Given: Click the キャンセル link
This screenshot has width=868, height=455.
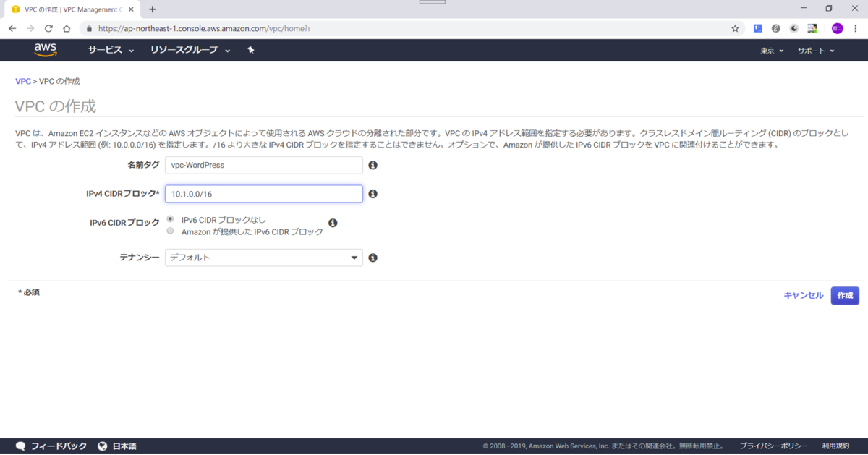Looking at the screenshot, I should coord(804,295).
